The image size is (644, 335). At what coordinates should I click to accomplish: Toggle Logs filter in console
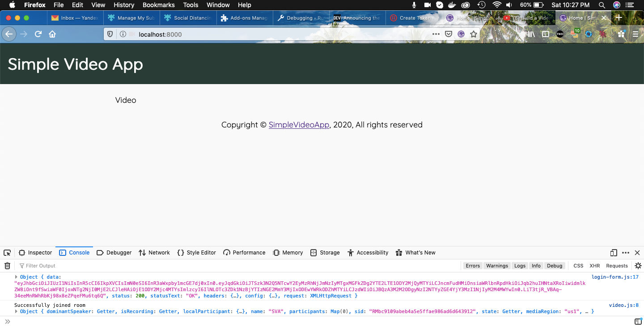(520, 266)
